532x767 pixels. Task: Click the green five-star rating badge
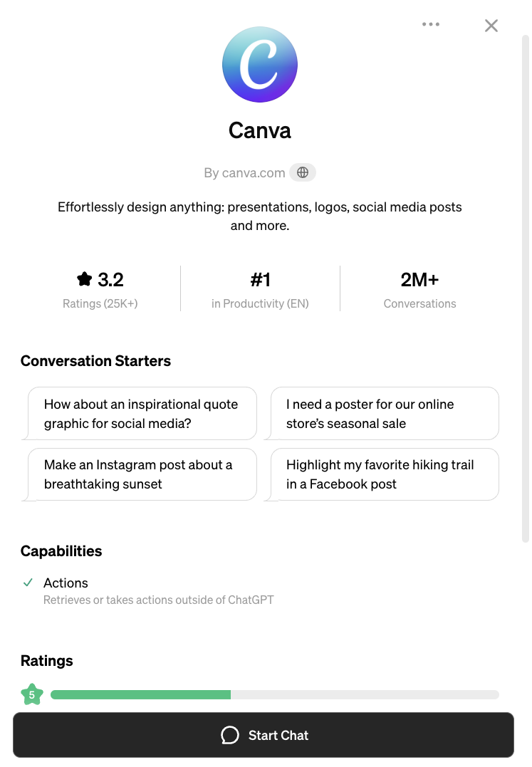click(x=32, y=694)
